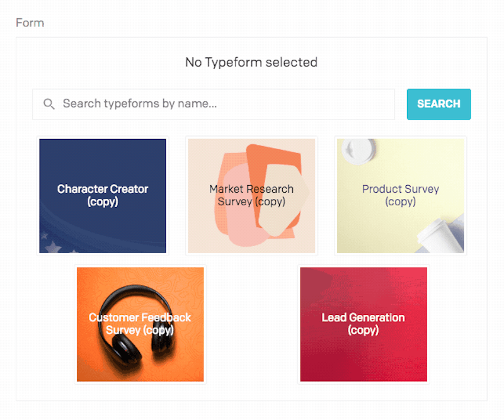Click the No Typeform selected heading

click(x=251, y=62)
